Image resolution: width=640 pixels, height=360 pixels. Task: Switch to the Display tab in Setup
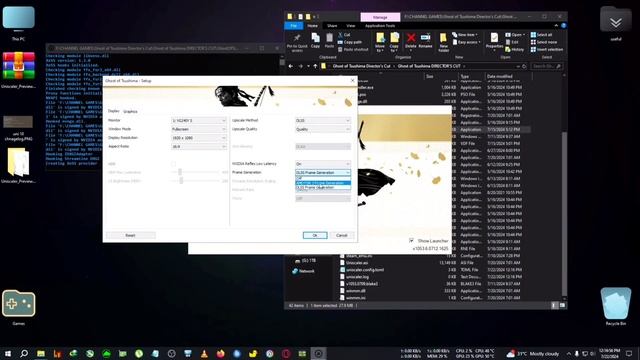pyautogui.click(x=113, y=111)
